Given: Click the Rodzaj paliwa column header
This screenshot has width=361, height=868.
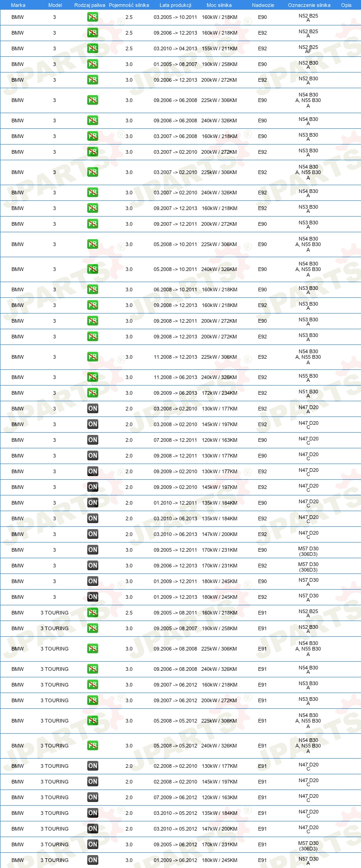Looking at the screenshot, I should [90, 5].
